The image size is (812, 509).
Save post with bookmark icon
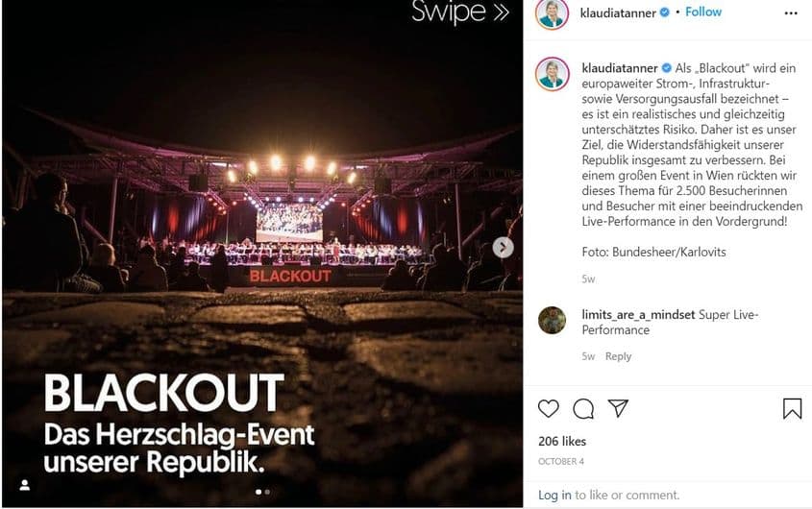pyautogui.click(x=792, y=409)
